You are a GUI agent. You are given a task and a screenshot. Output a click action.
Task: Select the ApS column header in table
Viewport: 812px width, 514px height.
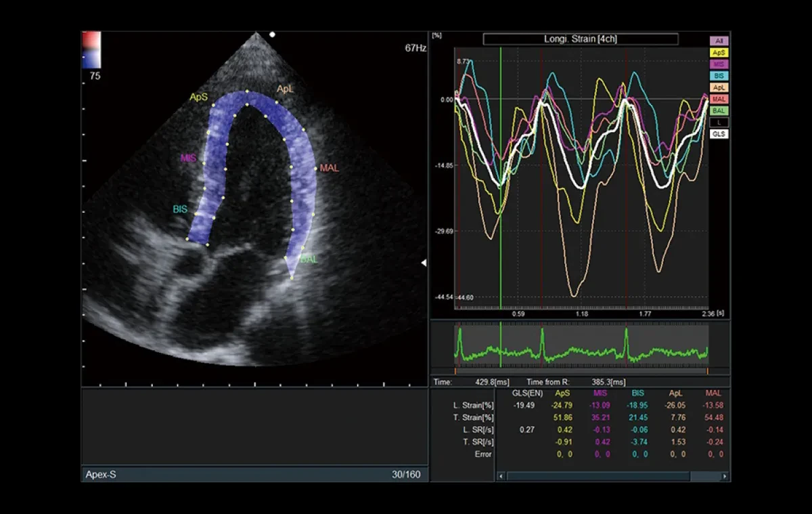tap(563, 393)
